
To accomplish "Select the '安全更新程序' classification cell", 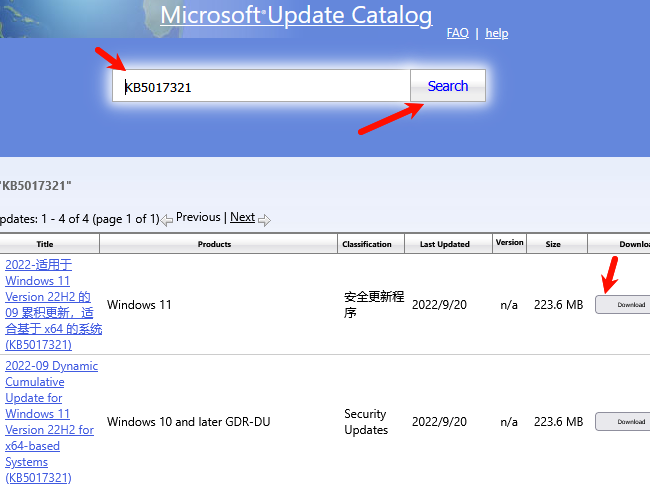I will point(374,305).
